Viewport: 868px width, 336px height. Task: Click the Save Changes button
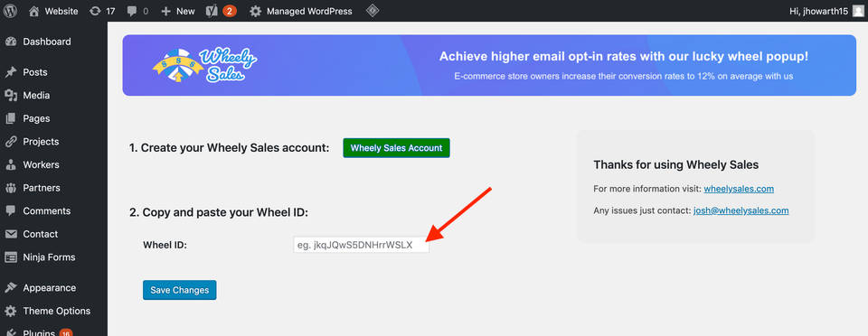point(179,290)
